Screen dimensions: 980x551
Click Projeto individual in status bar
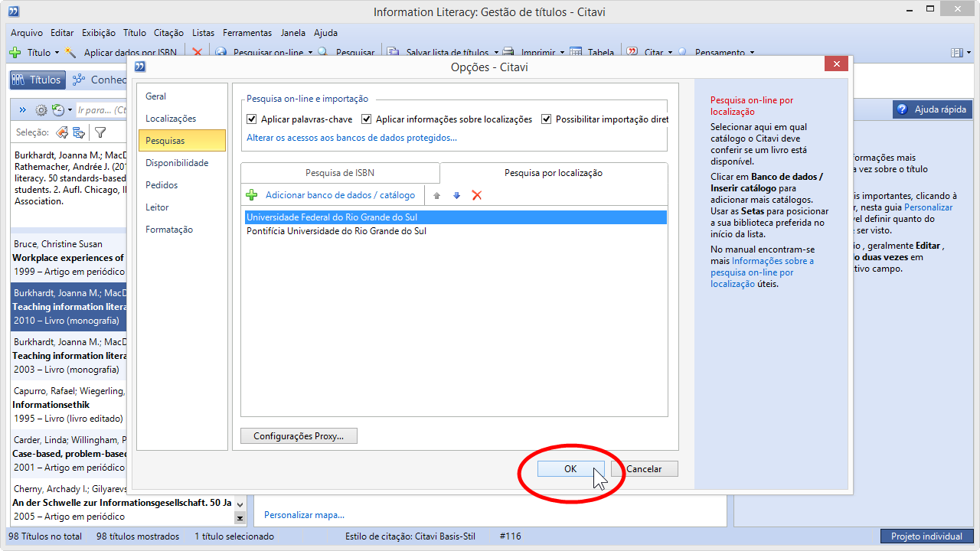926,536
